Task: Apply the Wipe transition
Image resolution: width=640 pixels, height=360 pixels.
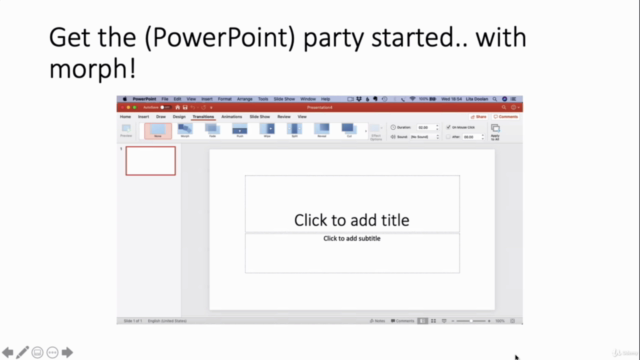Action: (x=267, y=131)
